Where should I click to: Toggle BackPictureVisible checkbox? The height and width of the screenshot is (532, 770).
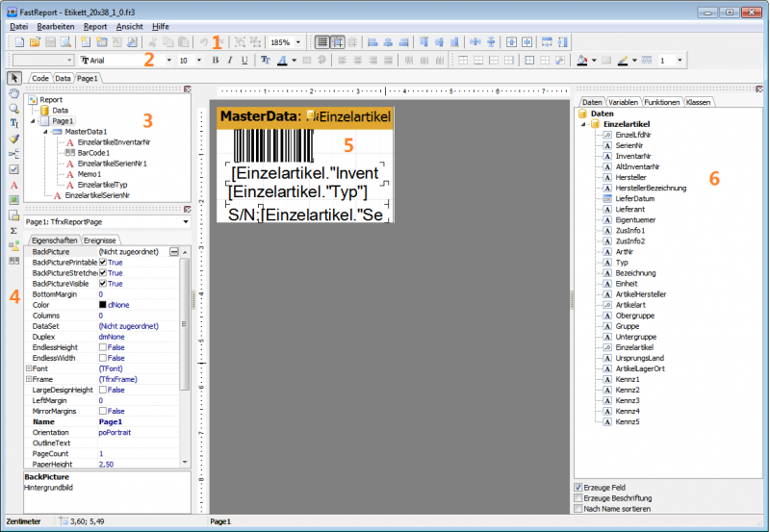coord(103,284)
